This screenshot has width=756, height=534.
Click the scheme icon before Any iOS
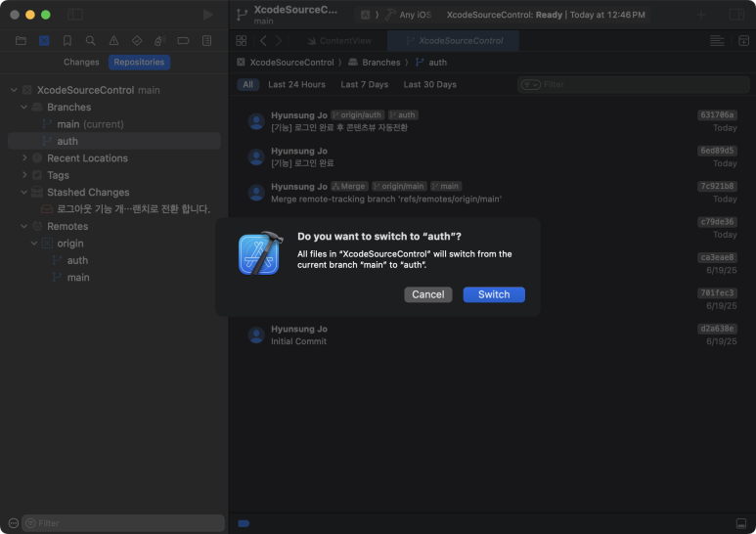click(x=366, y=15)
